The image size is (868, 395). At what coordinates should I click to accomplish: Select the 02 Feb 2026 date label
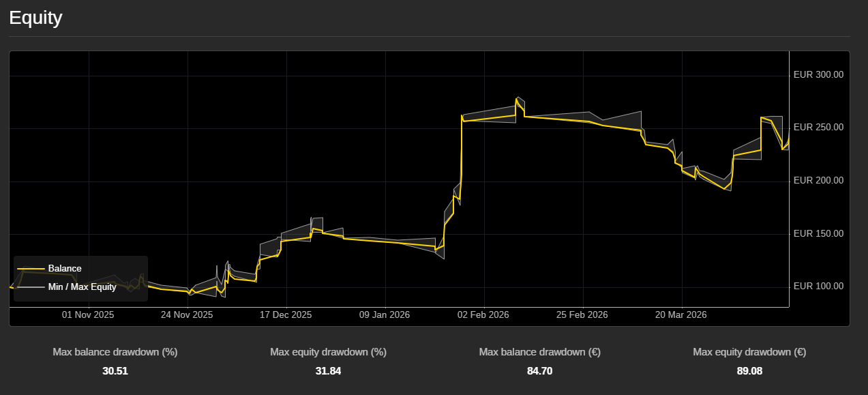pyautogui.click(x=483, y=314)
